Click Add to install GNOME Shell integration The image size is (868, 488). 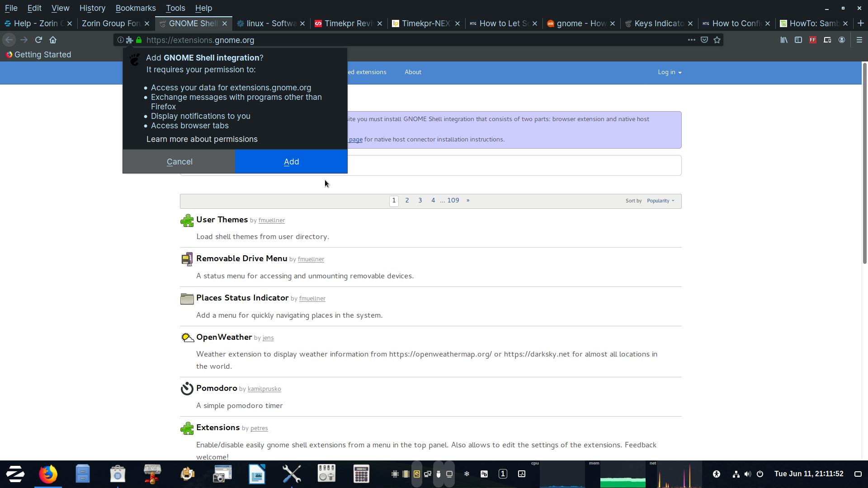pyautogui.click(x=291, y=162)
